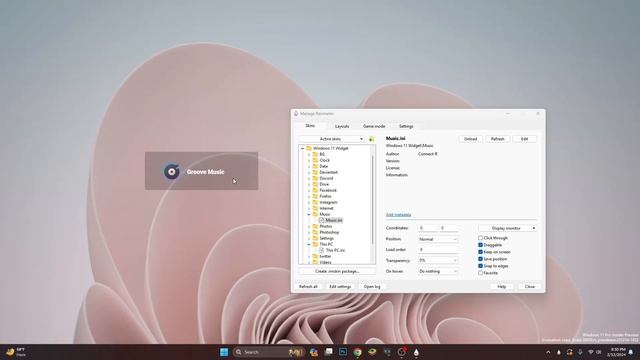
Task: Click the Open log button
Action: pyautogui.click(x=372, y=287)
